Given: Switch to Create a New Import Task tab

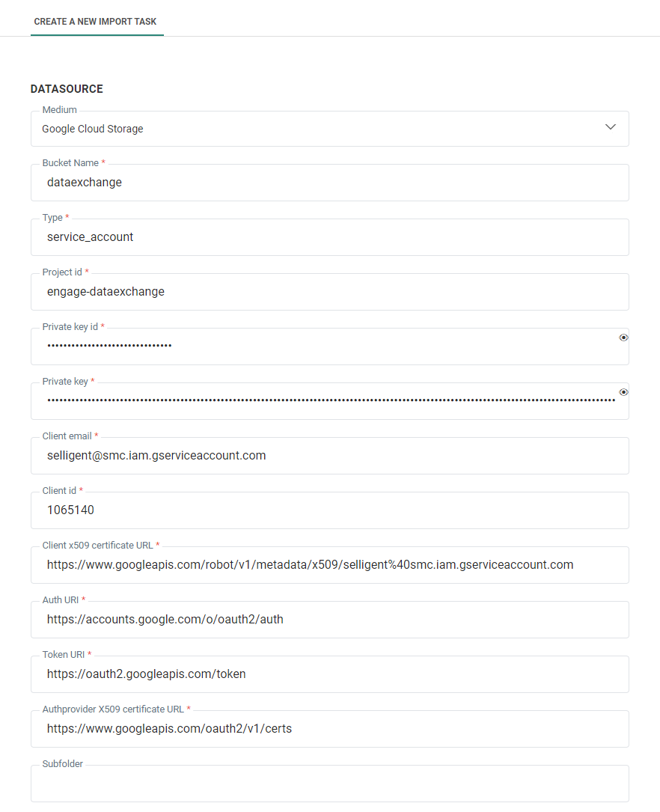Looking at the screenshot, I should tap(96, 22).
